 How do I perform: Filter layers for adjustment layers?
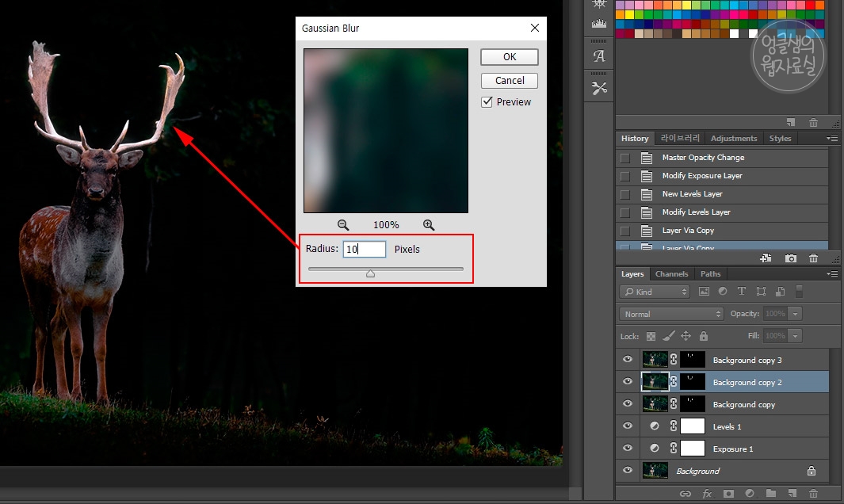(x=723, y=292)
